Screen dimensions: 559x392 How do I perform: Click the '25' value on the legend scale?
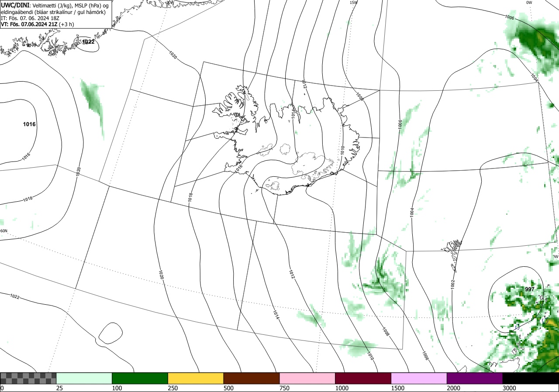(59, 388)
